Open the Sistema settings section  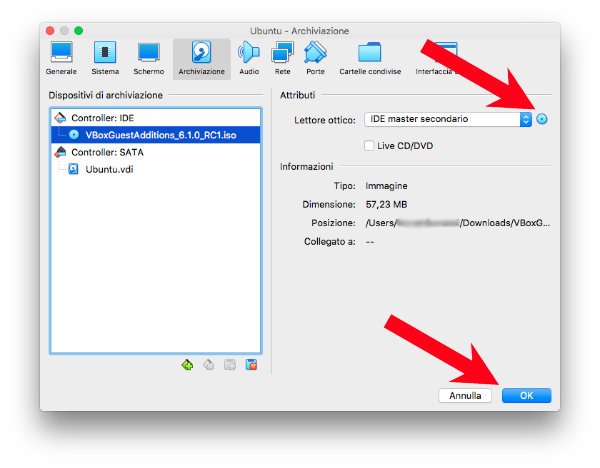[105, 59]
